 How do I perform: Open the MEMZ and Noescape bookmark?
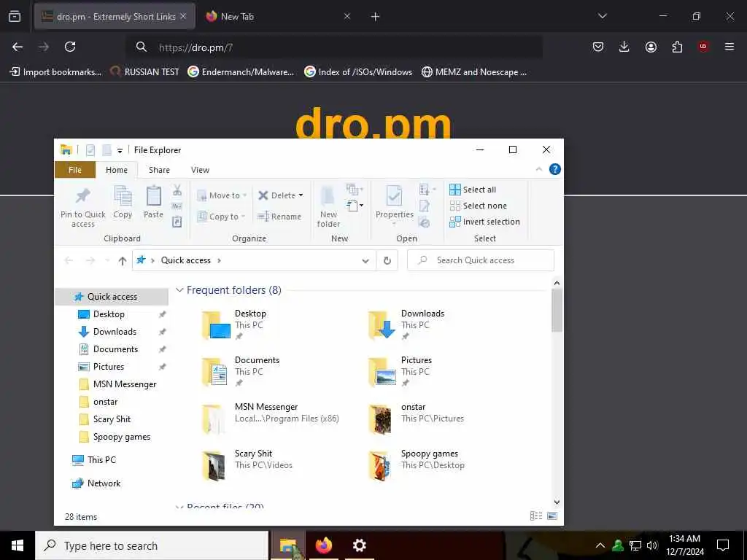(474, 72)
